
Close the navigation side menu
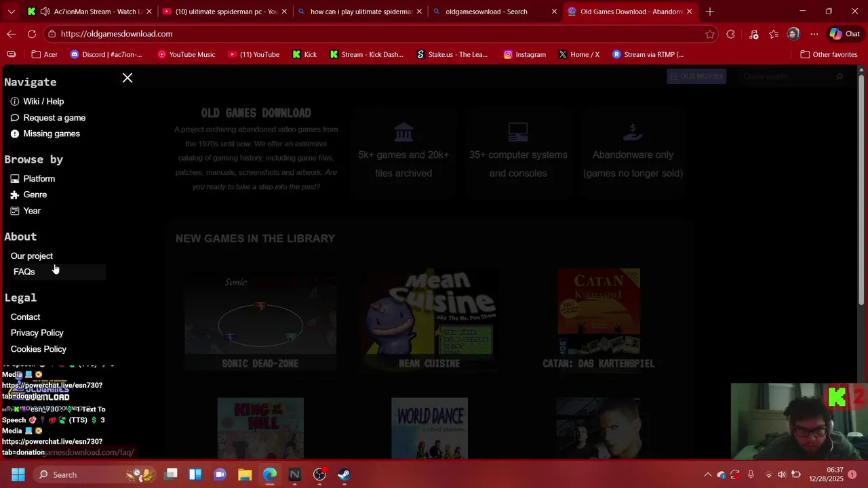127,78
